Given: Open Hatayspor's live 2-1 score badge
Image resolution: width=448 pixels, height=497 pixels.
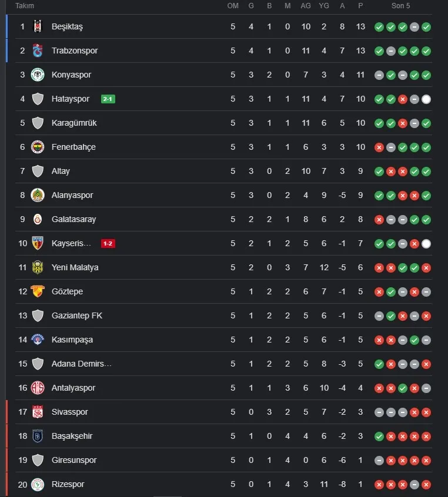Looking at the screenshot, I should (108, 99).
